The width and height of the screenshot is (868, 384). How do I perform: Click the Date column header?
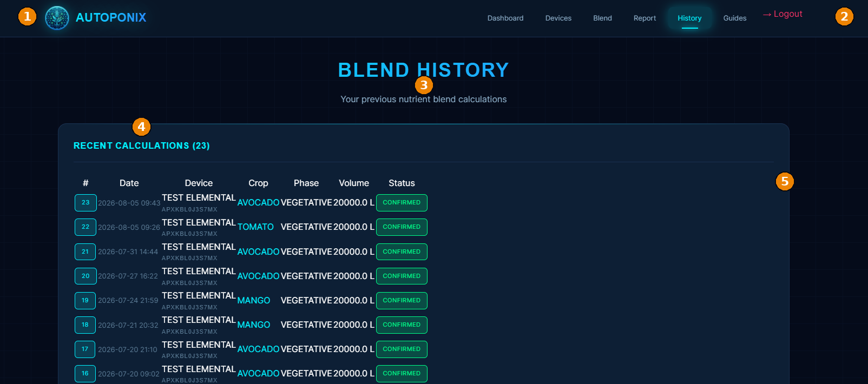click(x=129, y=183)
